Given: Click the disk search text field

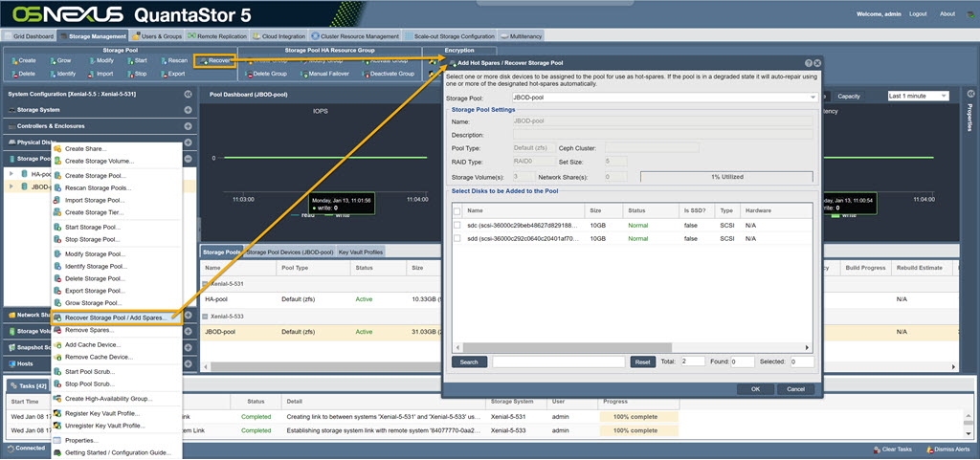Looking at the screenshot, I should pyautogui.click(x=558, y=362).
